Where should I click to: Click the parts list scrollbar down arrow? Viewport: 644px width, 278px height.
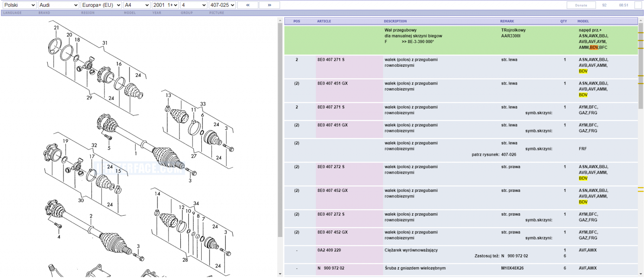tap(641, 274)
